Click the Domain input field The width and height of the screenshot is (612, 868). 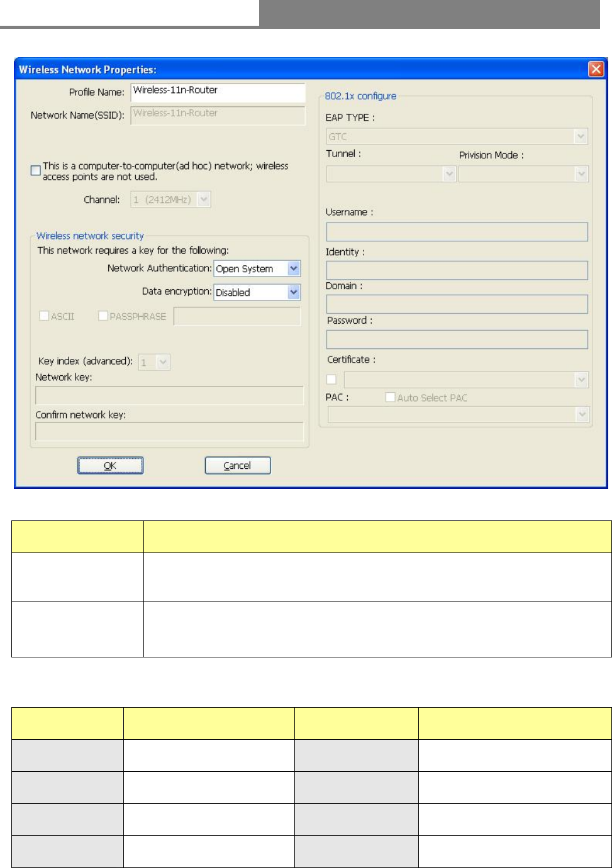click(457, 304)
